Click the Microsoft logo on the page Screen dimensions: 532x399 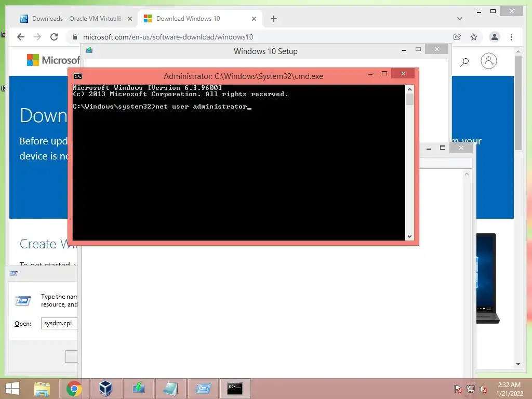[53, 60]
